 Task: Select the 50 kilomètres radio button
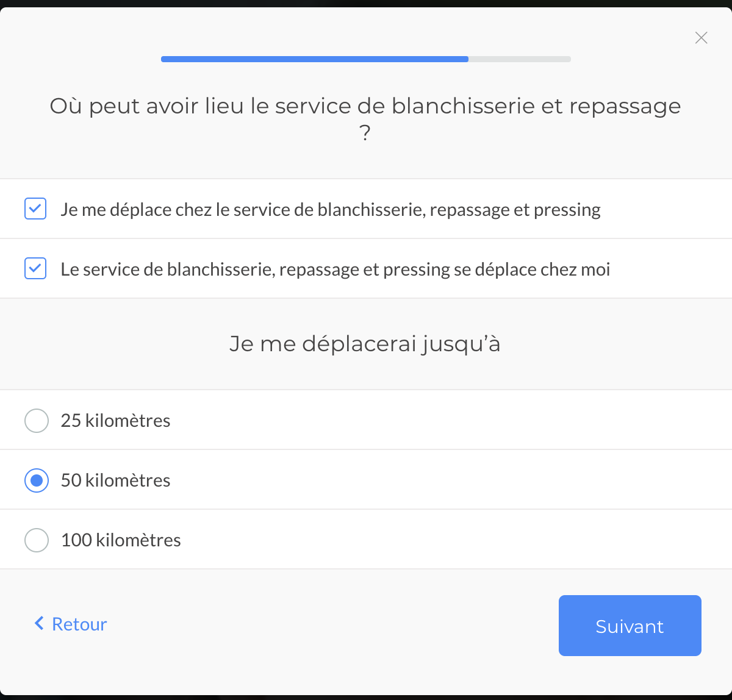[x=37, y=480]
